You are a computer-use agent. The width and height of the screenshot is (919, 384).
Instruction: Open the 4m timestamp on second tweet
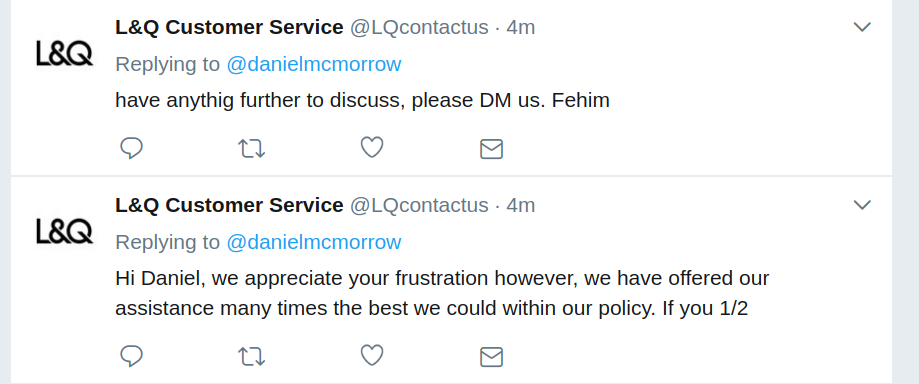(x=520, y=205)
